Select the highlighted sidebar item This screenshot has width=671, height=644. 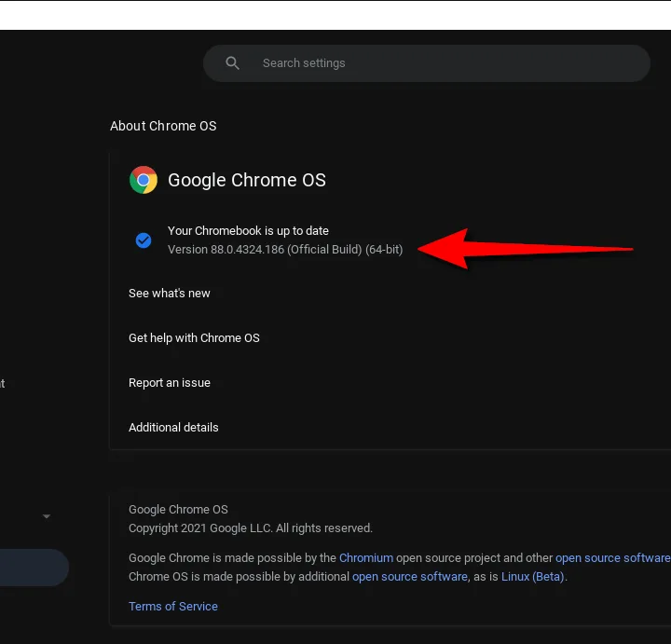pos(34,568)
